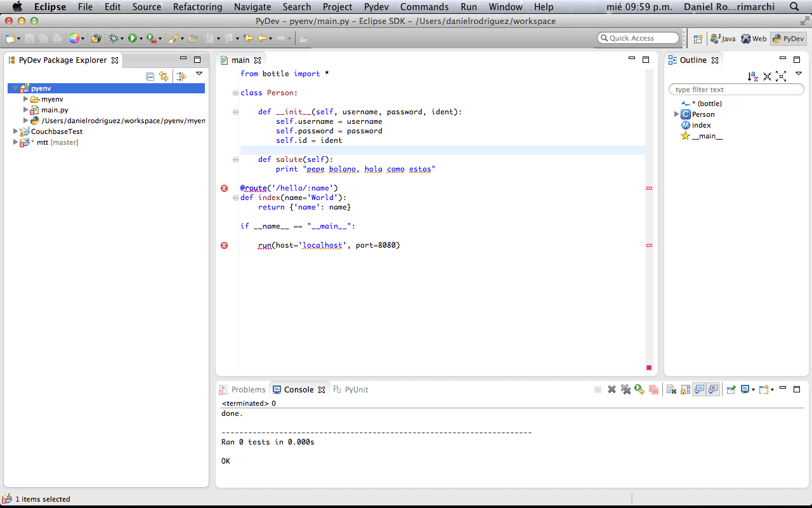Open the Run button dropdown arrow

click(141, 39)
